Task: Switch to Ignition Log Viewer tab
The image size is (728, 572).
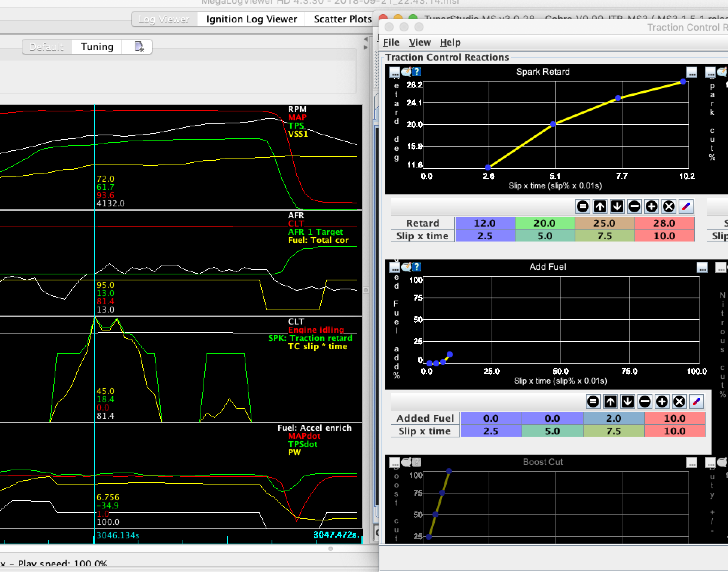Action: [251, 19]
